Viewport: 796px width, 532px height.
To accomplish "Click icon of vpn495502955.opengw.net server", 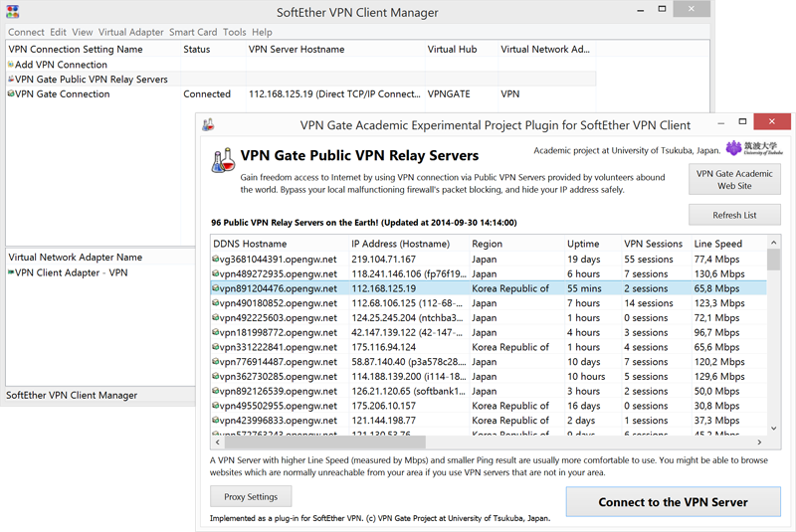I will click(216, 407).
